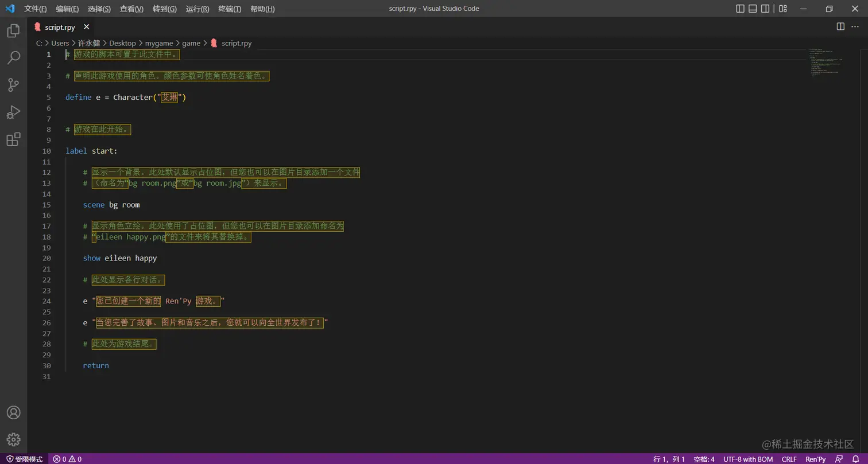Expand the Desktop breadcrumb segment

click(x=122, y=43)
